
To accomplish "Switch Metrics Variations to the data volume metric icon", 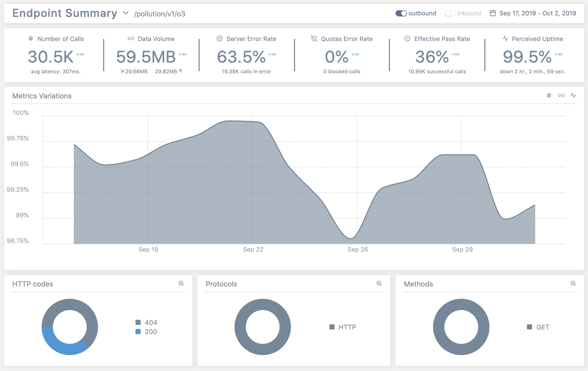I will 561,95.
